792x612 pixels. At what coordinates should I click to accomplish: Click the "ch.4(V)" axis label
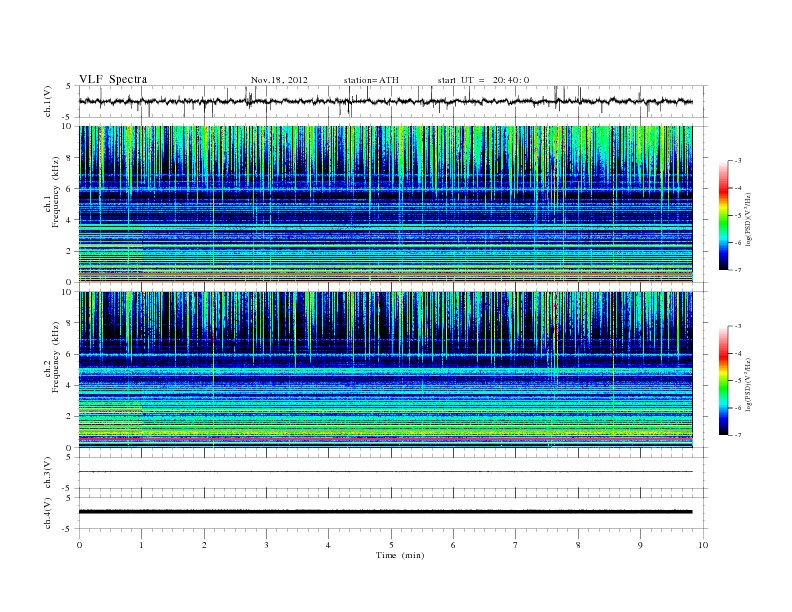(x=48, y=513)
